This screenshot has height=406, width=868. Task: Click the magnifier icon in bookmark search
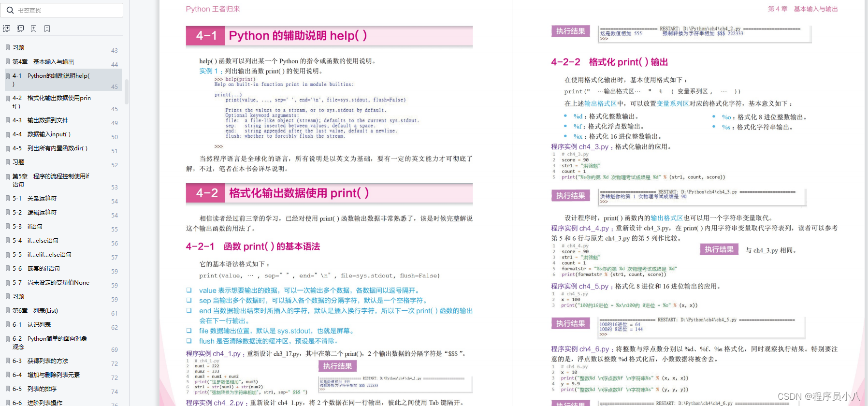[10, 10]
